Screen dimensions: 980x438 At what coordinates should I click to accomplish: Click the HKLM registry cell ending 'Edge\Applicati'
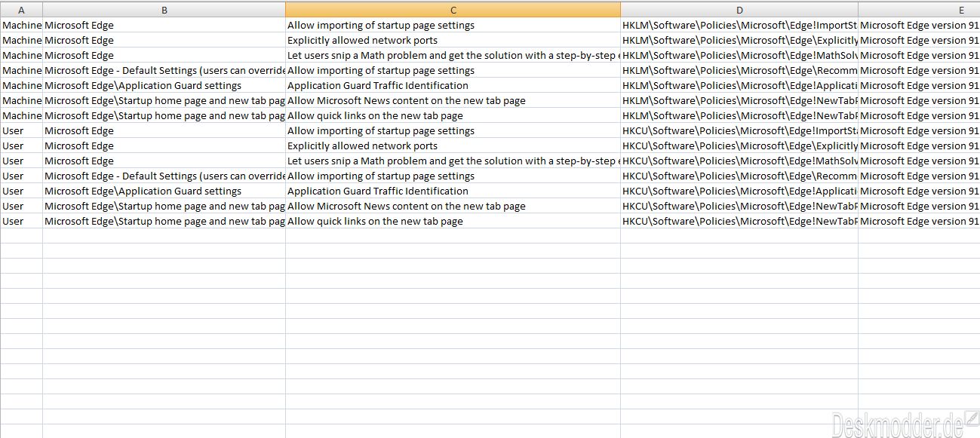pos(739,85)
